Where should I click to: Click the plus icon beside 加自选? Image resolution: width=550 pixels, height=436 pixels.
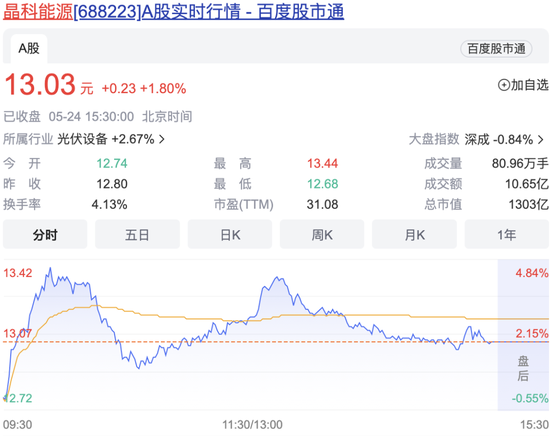pyautogui.click(x=504, y=85)
